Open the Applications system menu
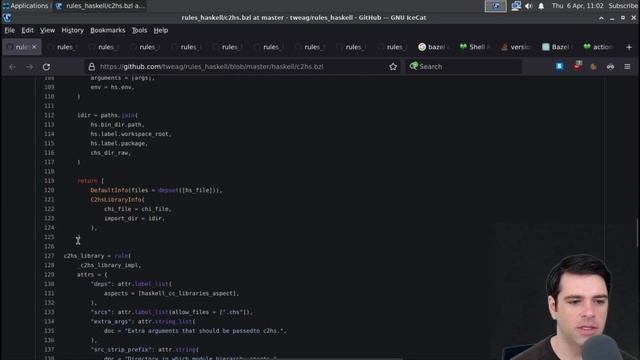640x360 pixels. point(25,6)
